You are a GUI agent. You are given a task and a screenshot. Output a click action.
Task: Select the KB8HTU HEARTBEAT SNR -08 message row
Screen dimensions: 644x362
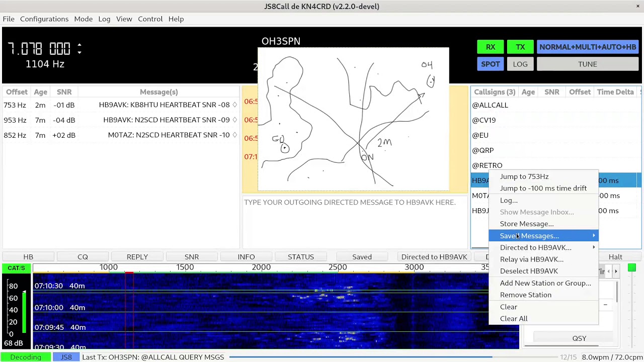click(120, 105)
